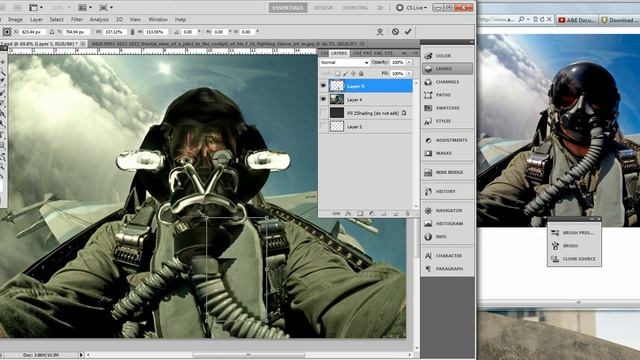Open the Histogram panel in the dock
The image size is (640, 360).
tap(447, 223)
